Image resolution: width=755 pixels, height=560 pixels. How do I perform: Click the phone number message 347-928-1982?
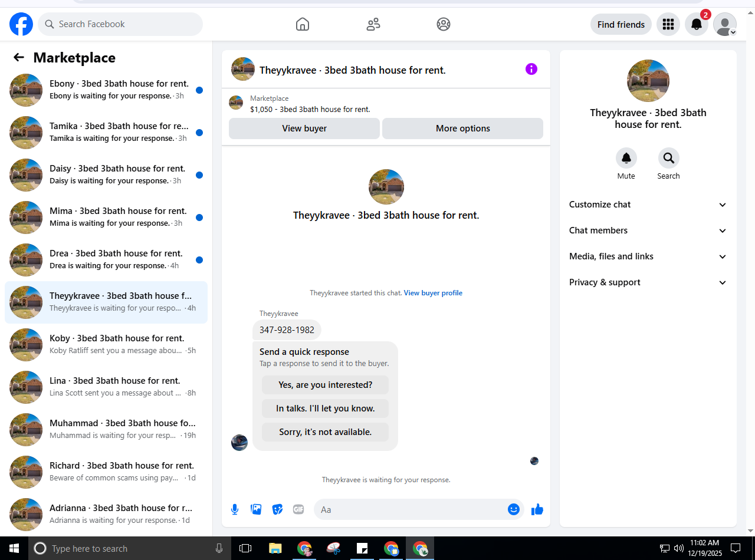click(x=287, y=330)
